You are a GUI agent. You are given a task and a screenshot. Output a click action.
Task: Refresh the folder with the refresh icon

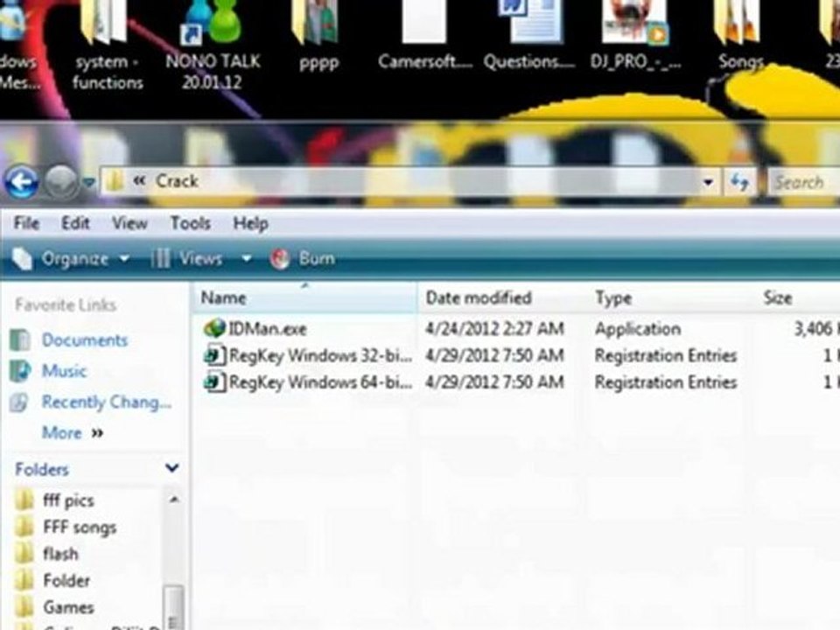coord(740,183)
